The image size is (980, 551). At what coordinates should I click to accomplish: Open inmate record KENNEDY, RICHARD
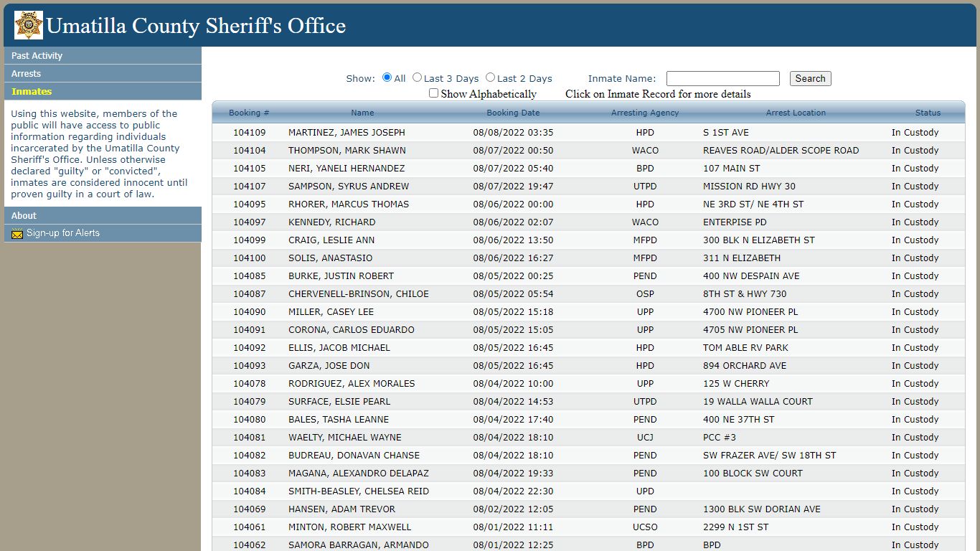pyautogui.click(x=588, y=222)
